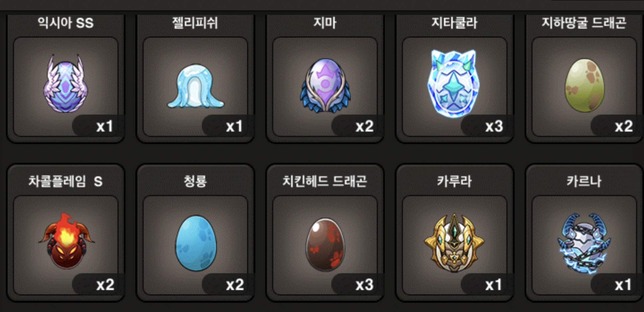Select the golden armored 카루라 egg
Viewport: 644px width, 312px height.
(454, 242)
